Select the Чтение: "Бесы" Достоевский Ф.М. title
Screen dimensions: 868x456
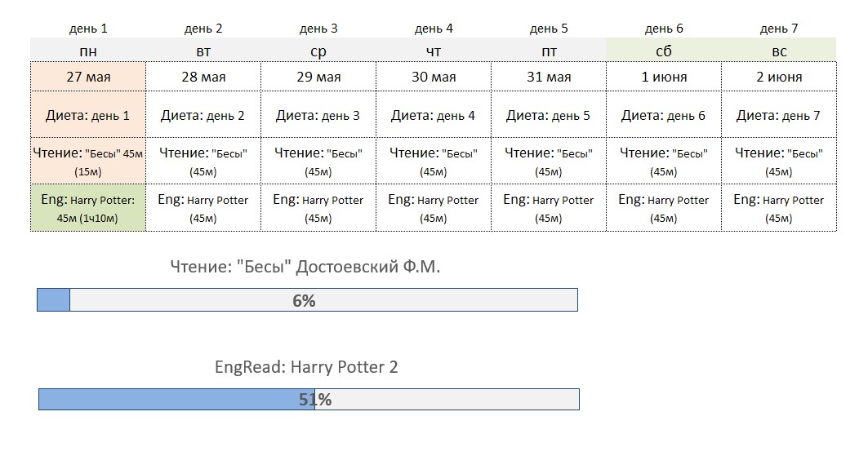[x=305, y=267]
